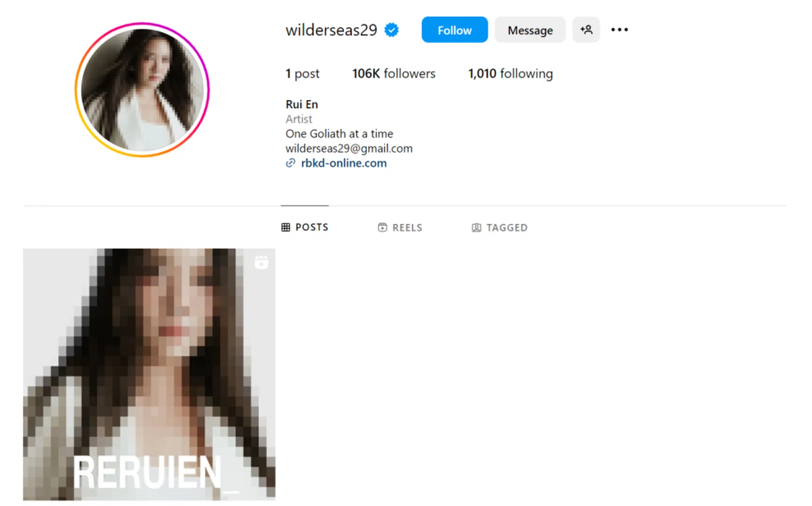The width and height of the screenshot is (812, 506).
Task: Click the link chain icon in bio
Action: tap(290, 163)
